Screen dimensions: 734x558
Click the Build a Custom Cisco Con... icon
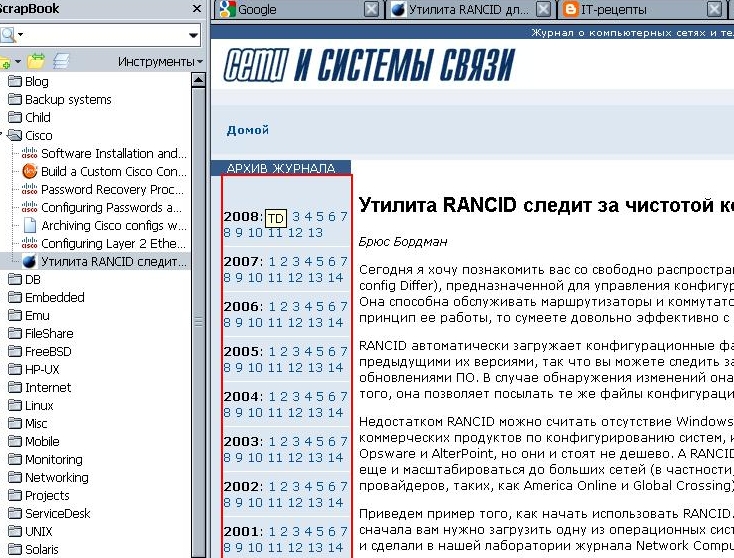point(29,171)
